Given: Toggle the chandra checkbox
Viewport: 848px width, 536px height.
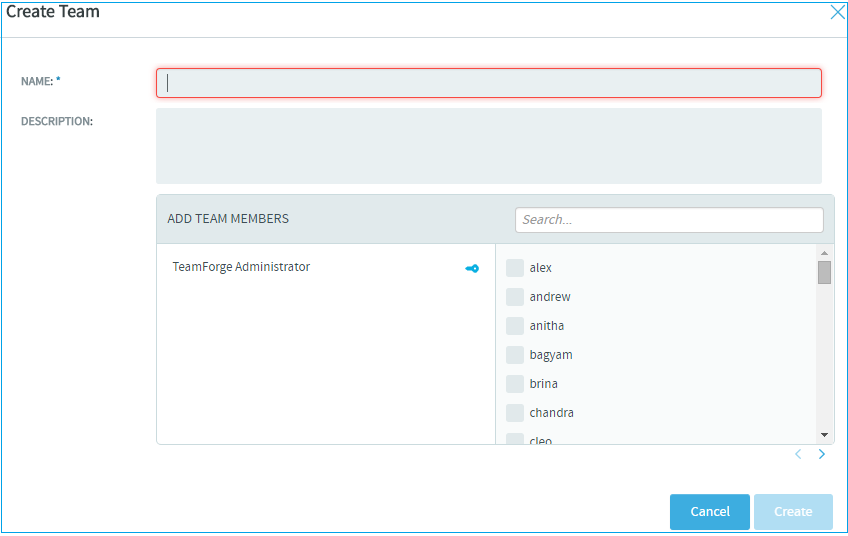Looking at the screenshot, I should tap(515, 413).
